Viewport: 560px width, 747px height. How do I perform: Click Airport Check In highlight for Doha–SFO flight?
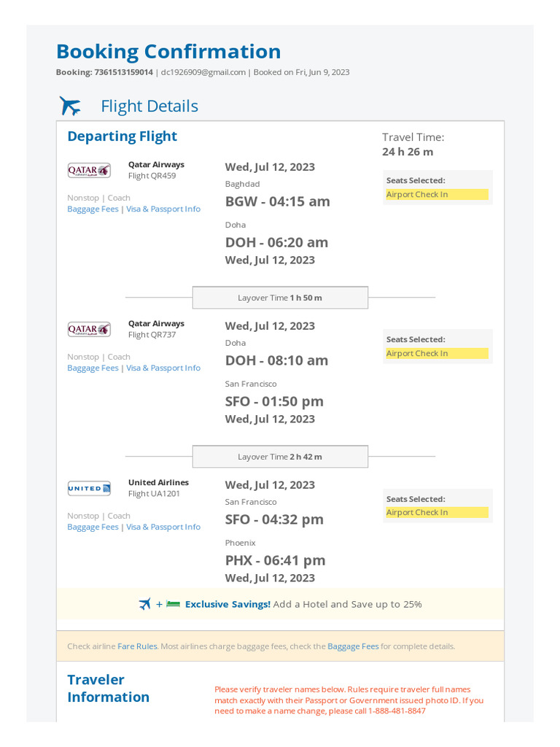(437, 354)
